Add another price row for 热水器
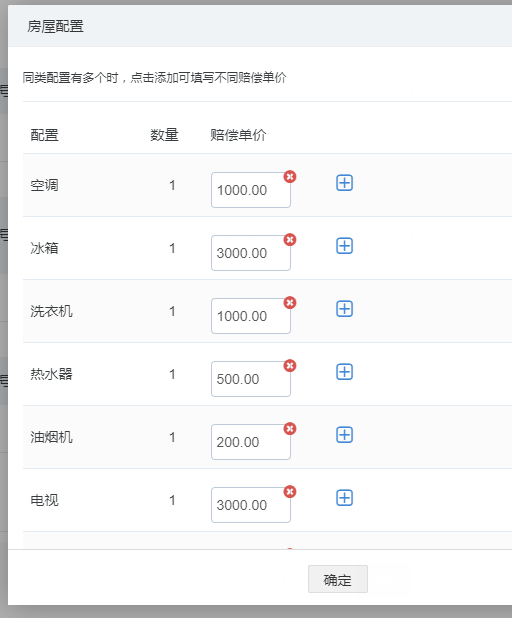This screenshot has width=512, height=618. tap(344, 372)
